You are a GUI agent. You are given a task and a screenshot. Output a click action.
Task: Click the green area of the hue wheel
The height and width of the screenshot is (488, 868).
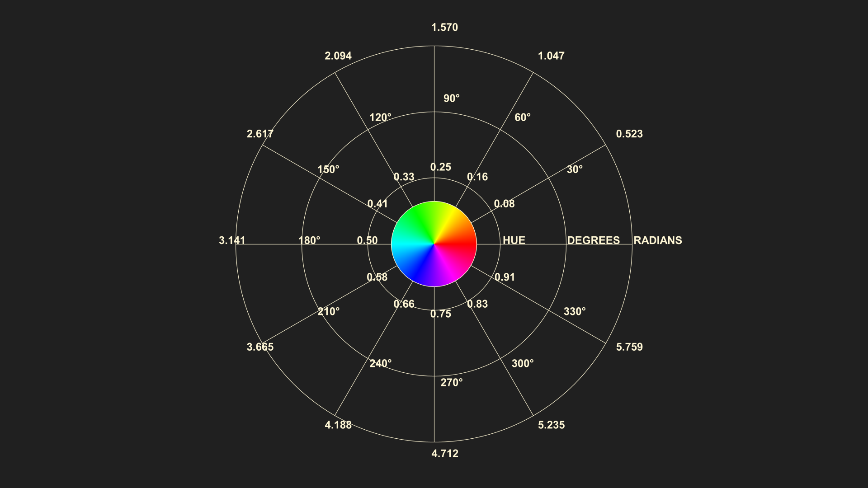click(x=420, y=221)
